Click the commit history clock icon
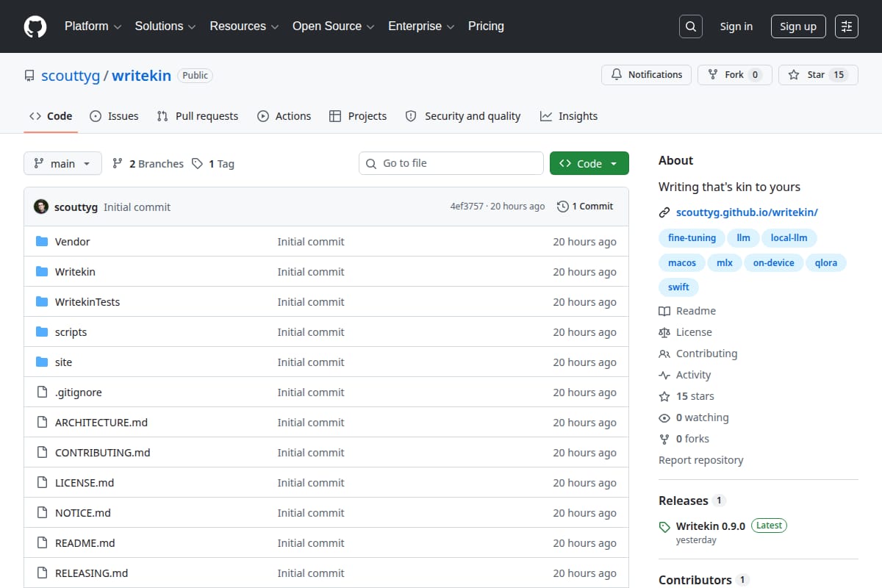Image resolution: width=882 pixels, height=588 pixels. pyautogui.click(x=562, y=207)
